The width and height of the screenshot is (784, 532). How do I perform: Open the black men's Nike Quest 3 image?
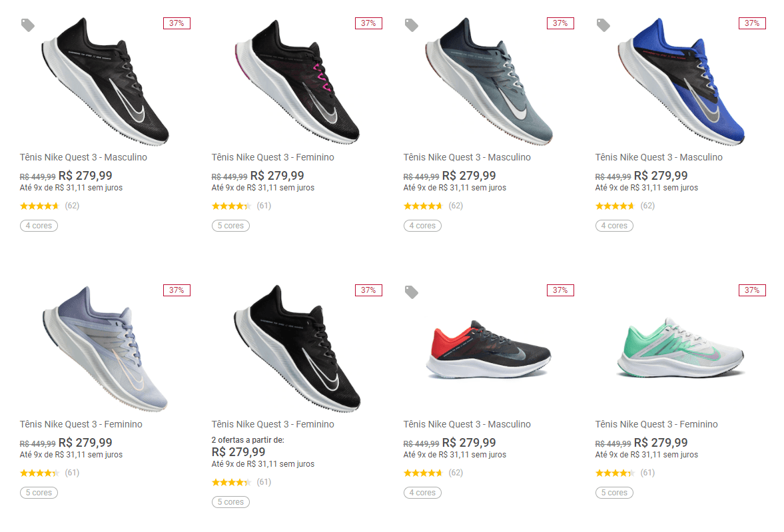(x=105, y=81)
